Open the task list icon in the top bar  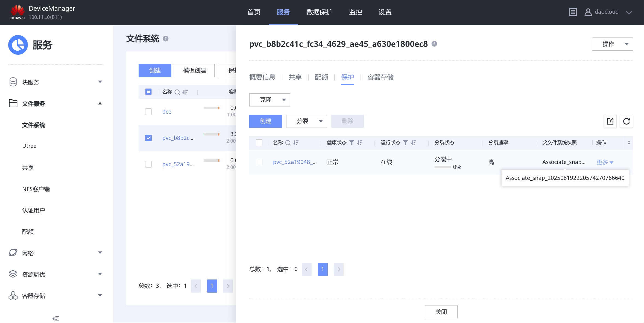(573, 12)
